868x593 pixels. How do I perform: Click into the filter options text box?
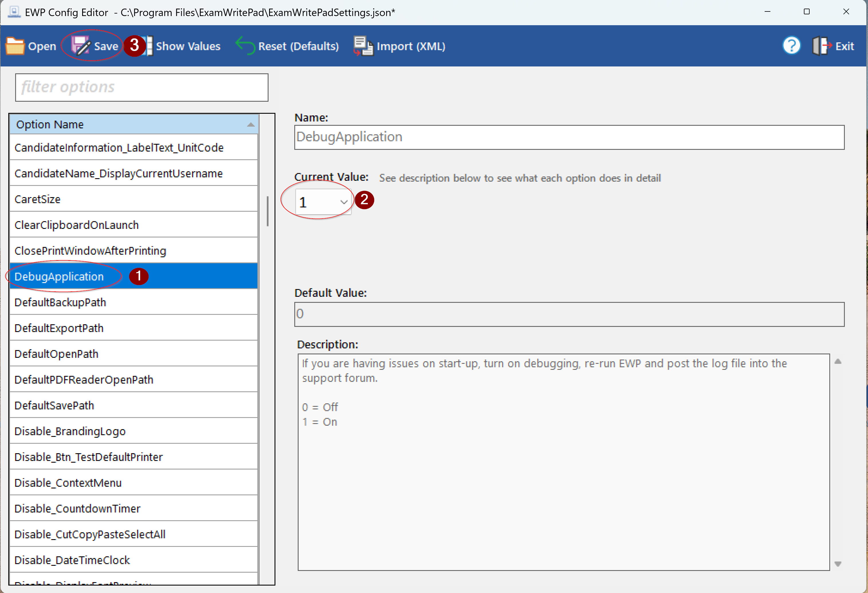(x=141, y=87)
